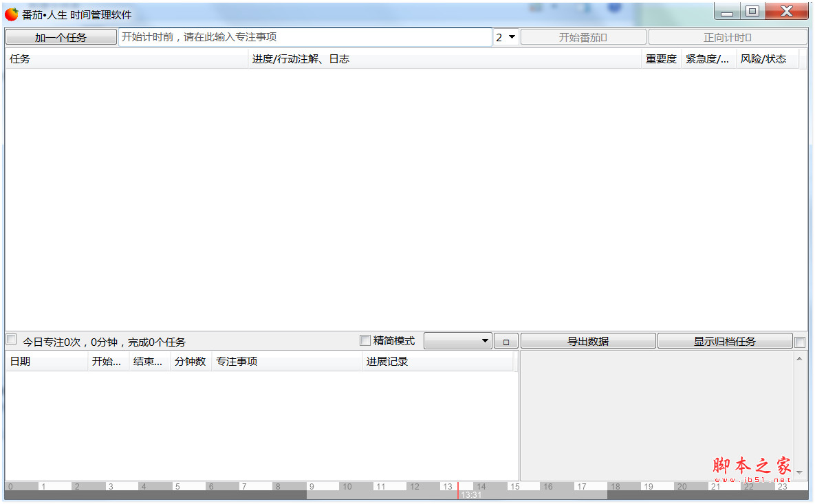Click 显示归档任务 to show archived tasks
Viewport: 815px width, 504px height.
coord(724,340)
